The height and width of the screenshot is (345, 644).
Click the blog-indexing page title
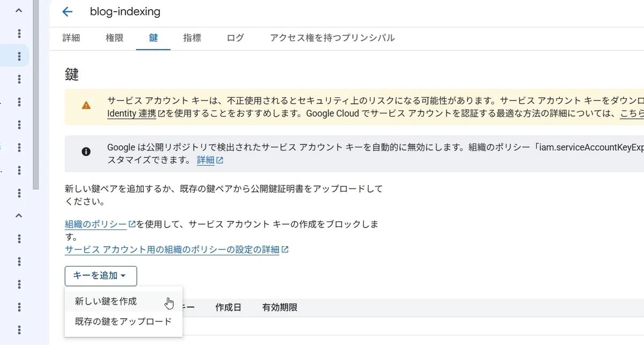coord(125,12)
